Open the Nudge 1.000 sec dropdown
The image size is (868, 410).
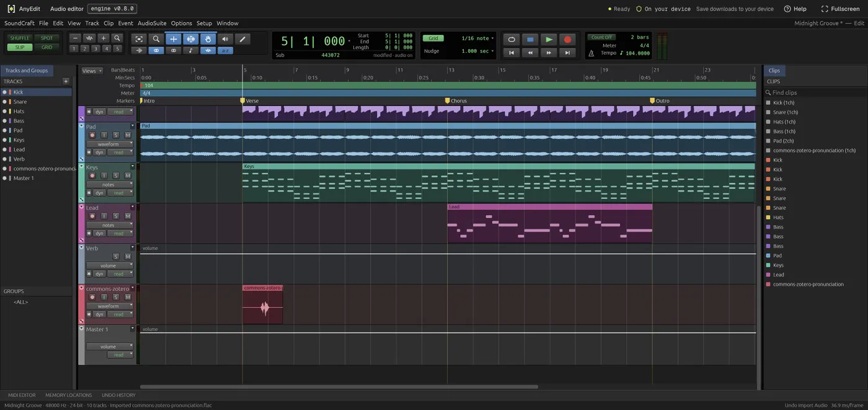tap(477, 51)
